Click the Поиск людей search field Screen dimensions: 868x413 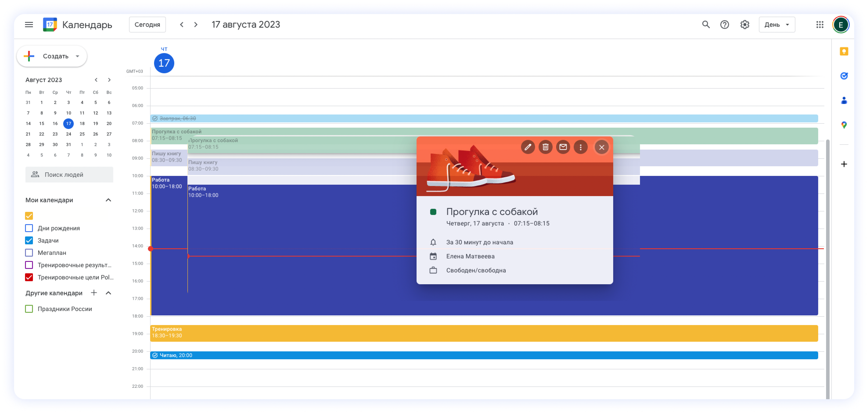point(69,175)
